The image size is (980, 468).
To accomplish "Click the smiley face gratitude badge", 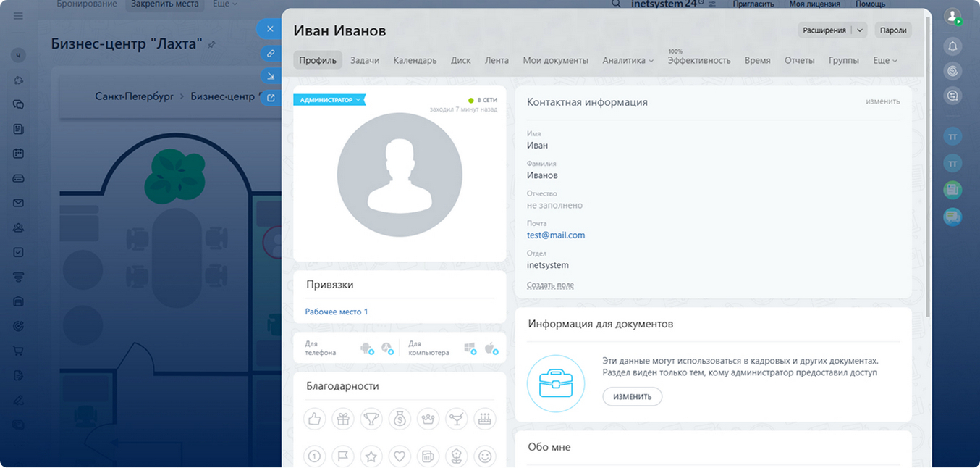I will [x=485, y=456].
